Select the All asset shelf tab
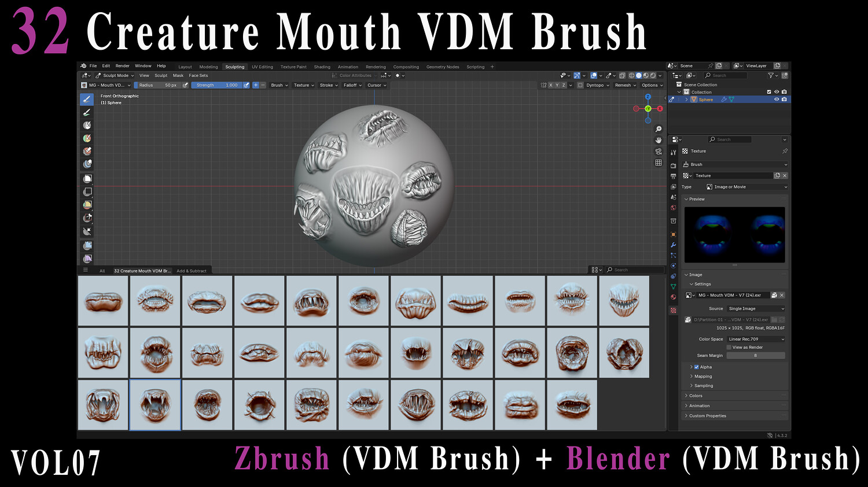The image size is (868, 487). point(102,271)
